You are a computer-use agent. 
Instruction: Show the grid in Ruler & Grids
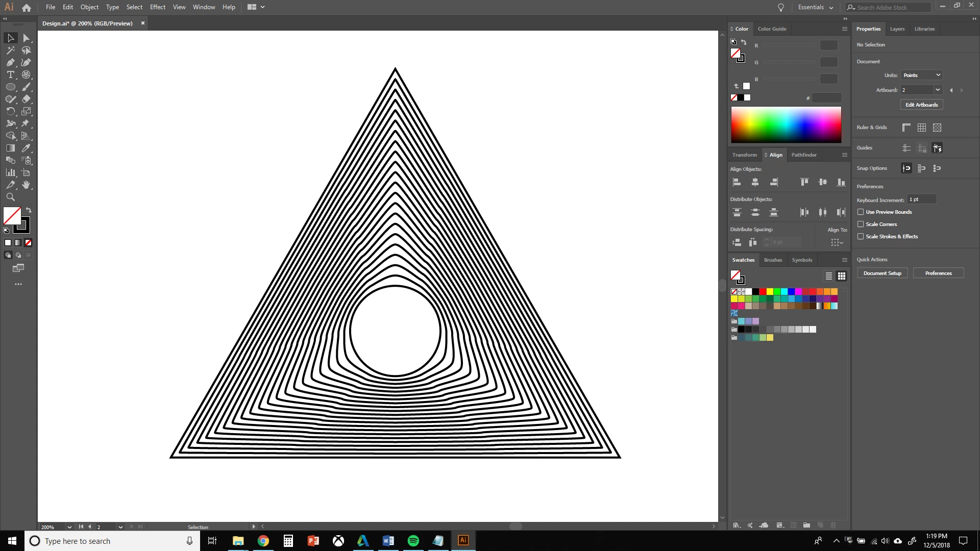(x=921, y=128)
